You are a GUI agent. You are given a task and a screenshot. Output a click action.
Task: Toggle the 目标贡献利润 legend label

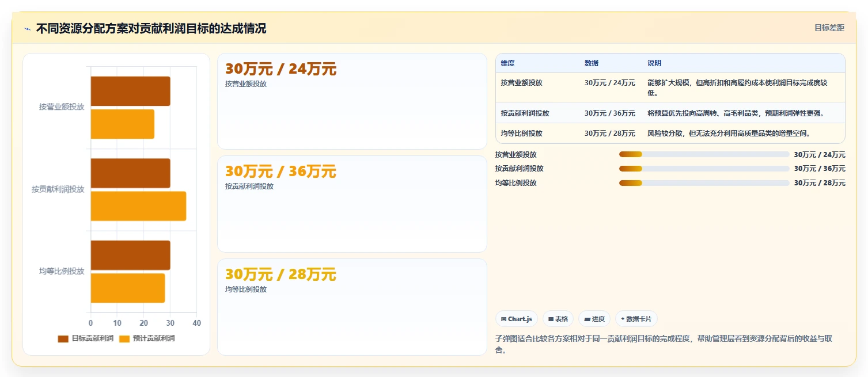pos(92,338)
